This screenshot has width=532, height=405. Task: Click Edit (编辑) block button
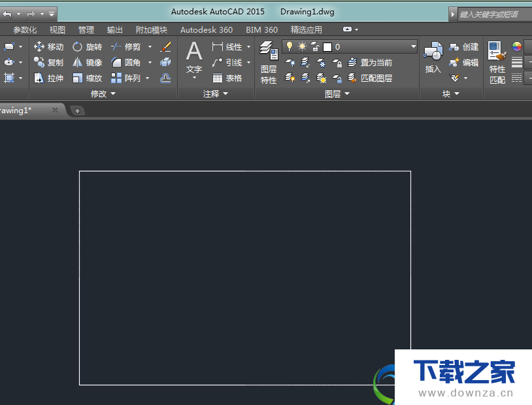(x=463, y=63)
